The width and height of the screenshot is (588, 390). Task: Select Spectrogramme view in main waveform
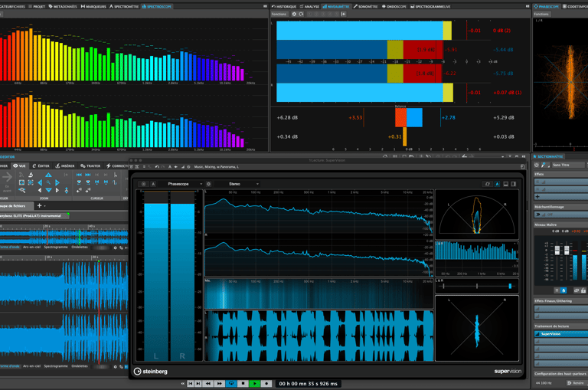pos(56,366)
